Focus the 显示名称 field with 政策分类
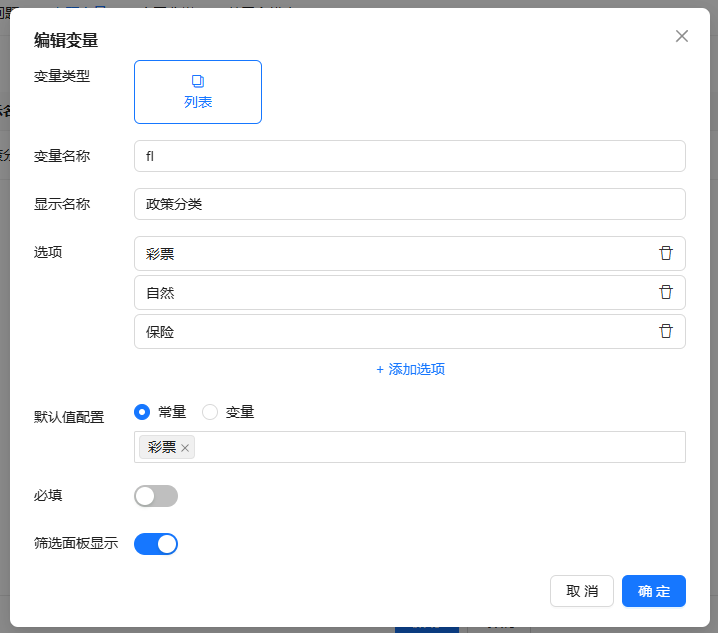Viewport: 718px width, 633px height. click(409, 204)
